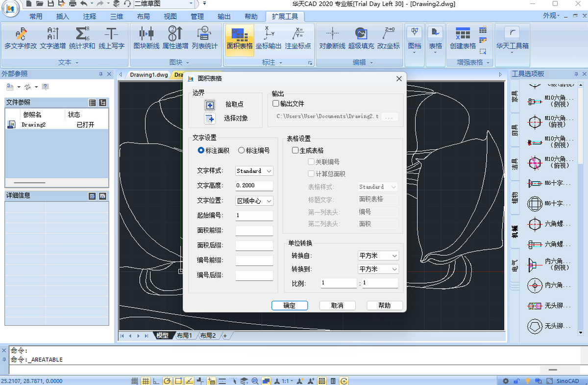Click the save icon in quick access toolbar
Viewport: 588px width, 385px height.
[x=50, y=4]
